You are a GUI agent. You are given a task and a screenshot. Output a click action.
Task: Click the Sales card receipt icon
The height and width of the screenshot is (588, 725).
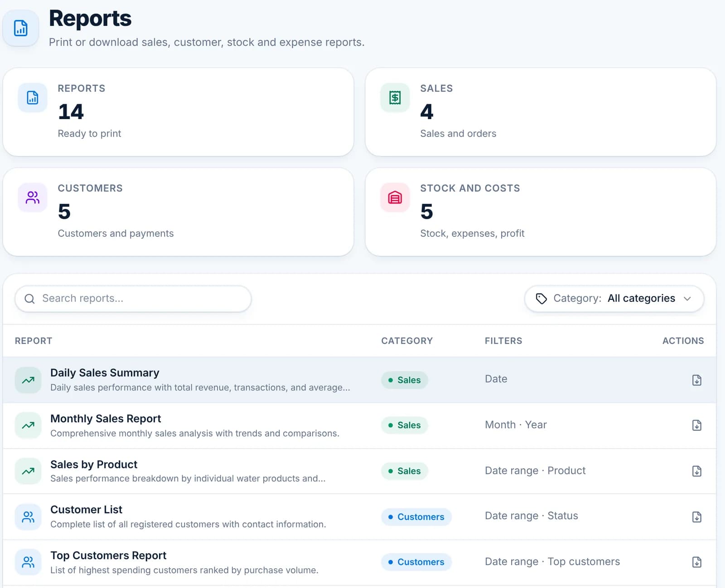[395, 97]
